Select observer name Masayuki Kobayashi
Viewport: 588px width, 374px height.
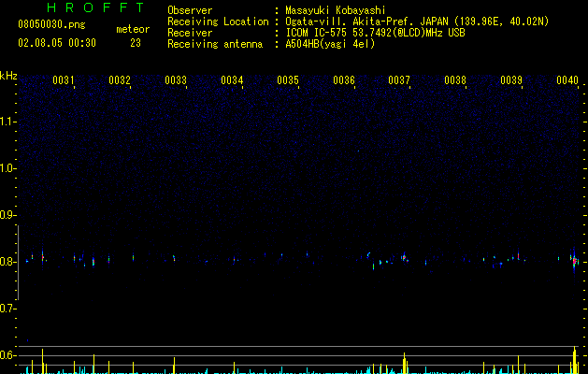tap(336, 10)
